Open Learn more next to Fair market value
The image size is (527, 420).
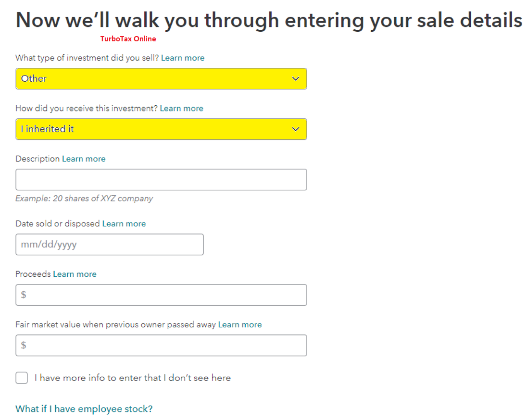pos(239,324)
